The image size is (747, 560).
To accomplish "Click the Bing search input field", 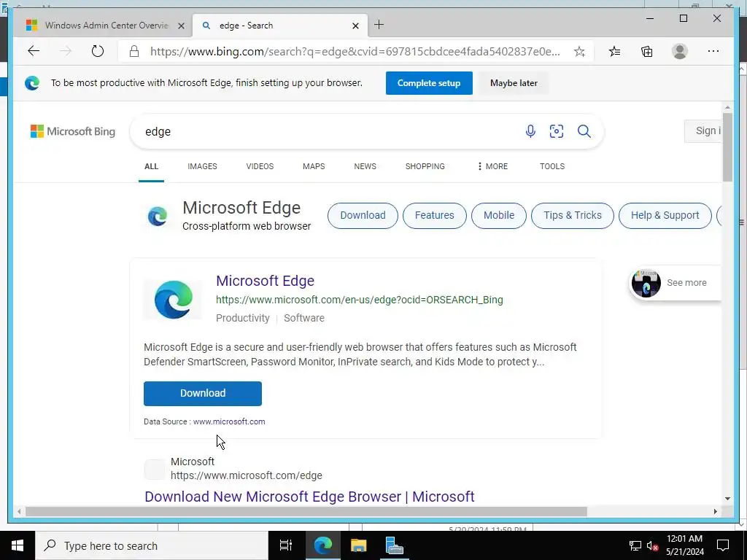I will (329, 131).
